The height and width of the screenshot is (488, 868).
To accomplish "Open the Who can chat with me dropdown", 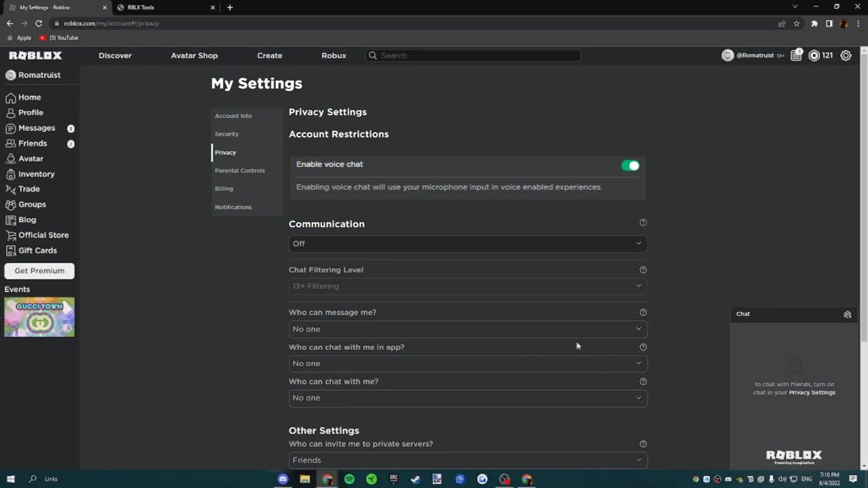I will [468, 398].
